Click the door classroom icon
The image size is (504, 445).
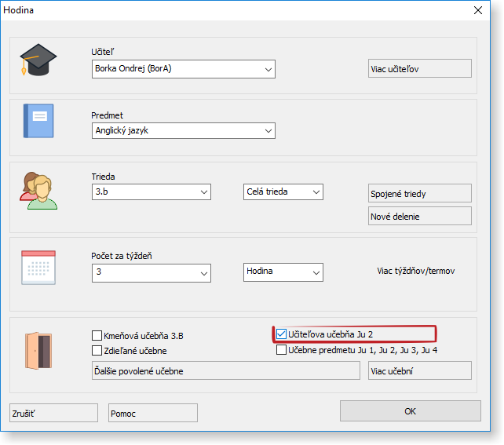(x=38, y=348)
